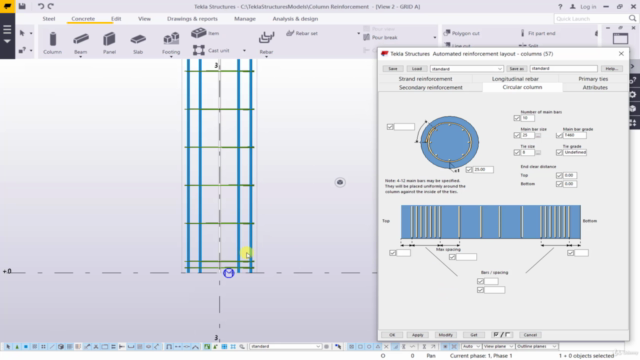Select the Slab tool icon
Screen dimensions: 640x360
click(138, 39)
